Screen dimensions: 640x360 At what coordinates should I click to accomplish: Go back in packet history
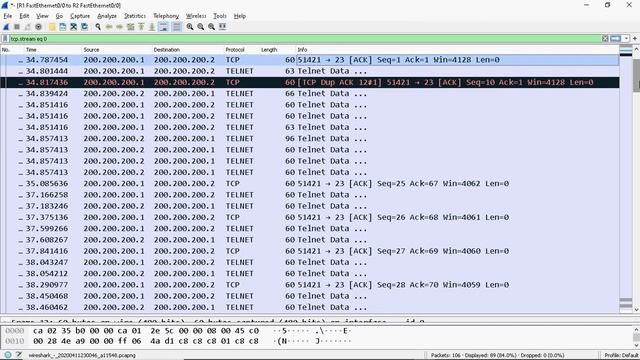click(x=109, y=27)
